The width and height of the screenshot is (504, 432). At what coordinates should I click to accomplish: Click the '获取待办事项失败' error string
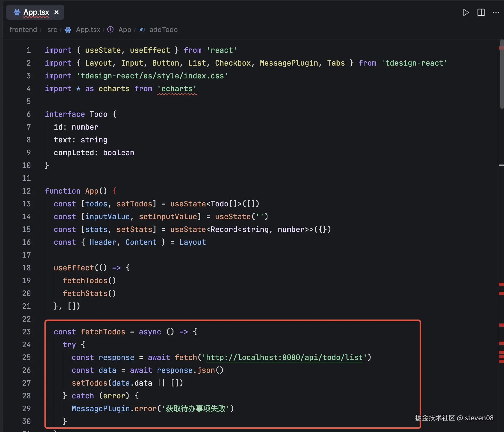(196, 409)
